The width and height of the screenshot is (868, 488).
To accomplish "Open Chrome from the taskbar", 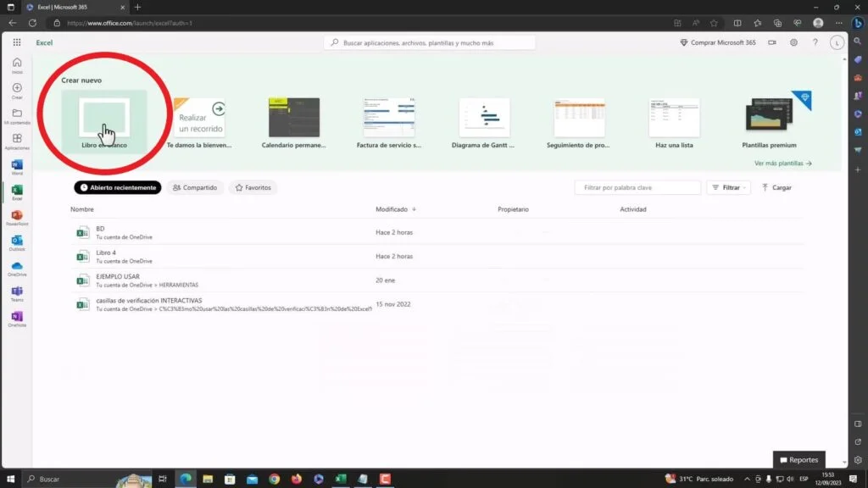I will pos(274,479).
